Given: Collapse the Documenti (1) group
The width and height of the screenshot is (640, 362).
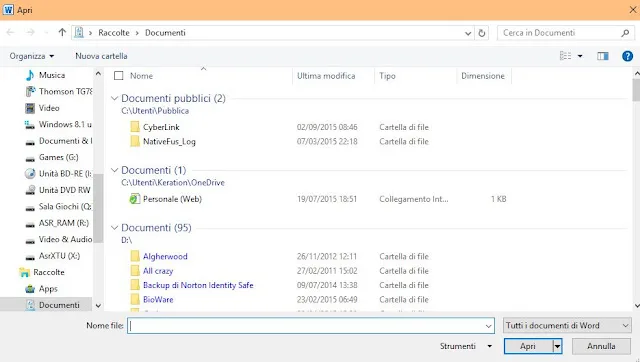Looking at the screenshot, I should point(115,170).
